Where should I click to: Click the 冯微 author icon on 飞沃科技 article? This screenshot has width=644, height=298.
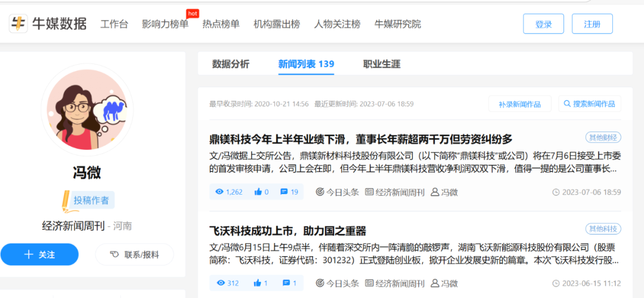(435, 283)
